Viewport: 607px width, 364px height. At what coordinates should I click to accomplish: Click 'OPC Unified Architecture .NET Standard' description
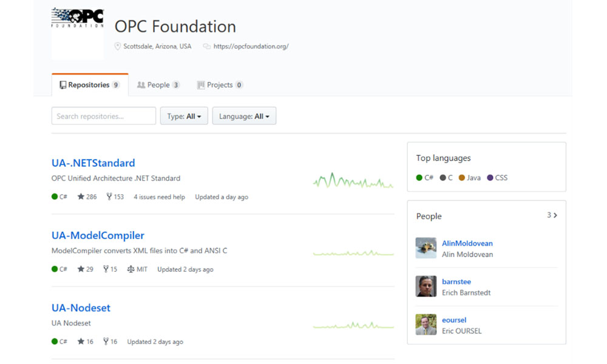(x=116, y=178)
